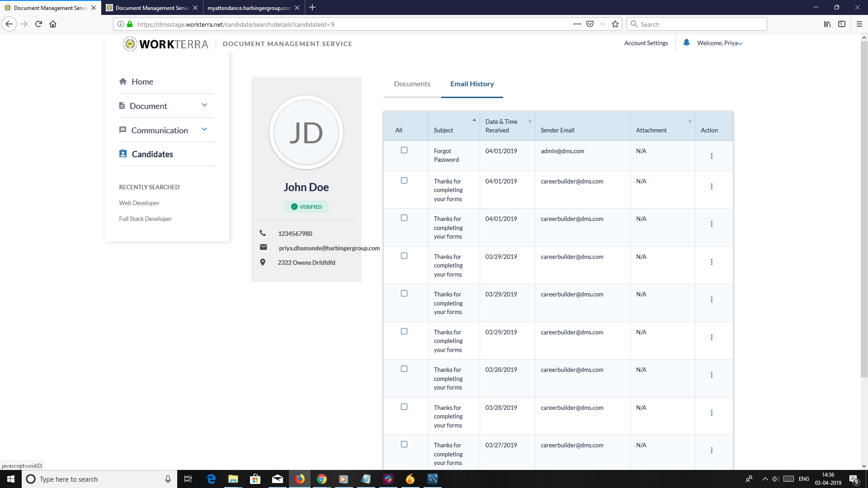The image size is (868, 488).
Task: Select the Document icon in sidebar
Action: pos(122,105)
